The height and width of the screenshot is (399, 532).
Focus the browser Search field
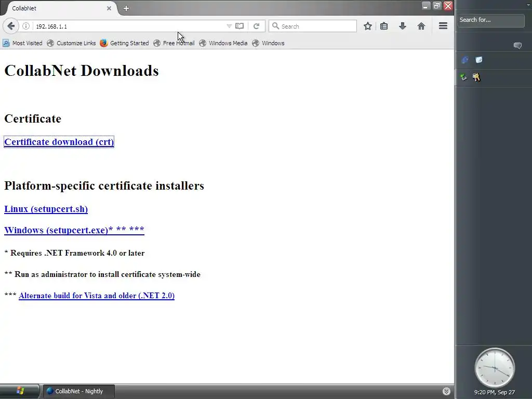coord(313,26)
